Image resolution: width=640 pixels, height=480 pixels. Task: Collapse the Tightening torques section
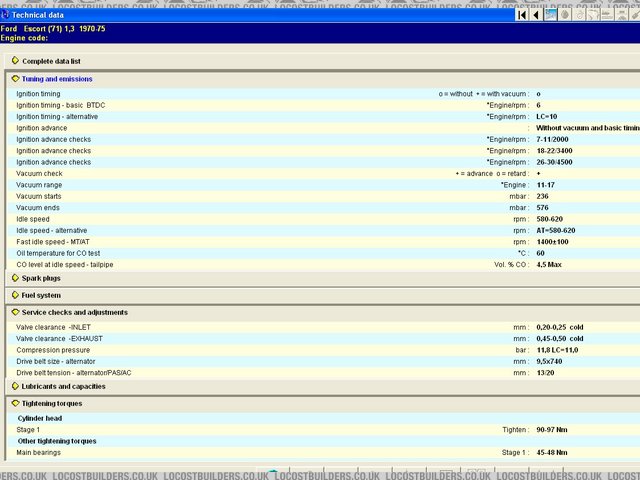point(15,403)
